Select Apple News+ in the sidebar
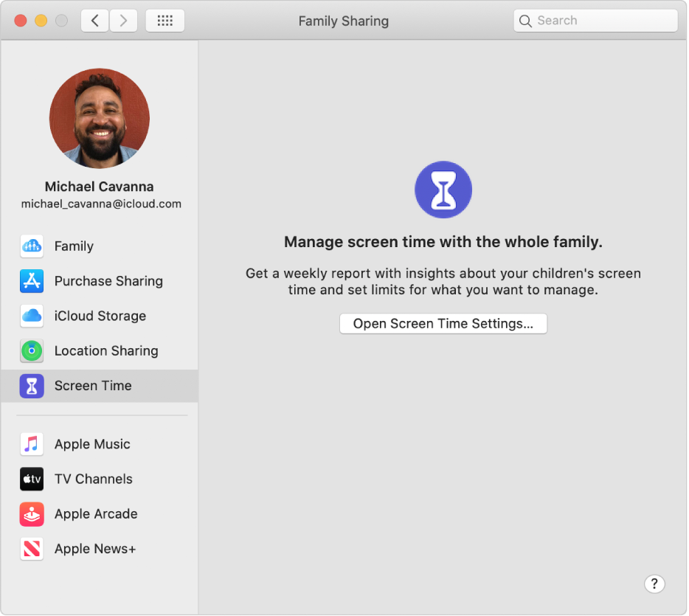 [100, 549]
